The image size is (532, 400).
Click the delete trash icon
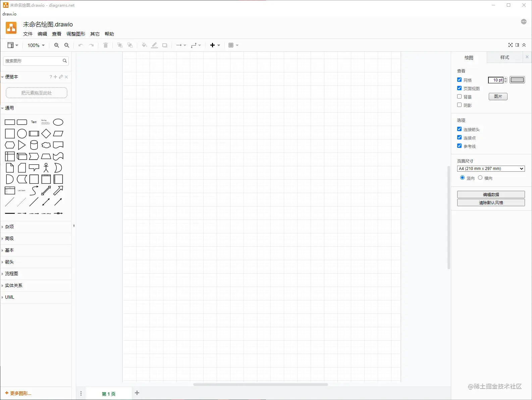pyautogui.click(x=106, y=45)
